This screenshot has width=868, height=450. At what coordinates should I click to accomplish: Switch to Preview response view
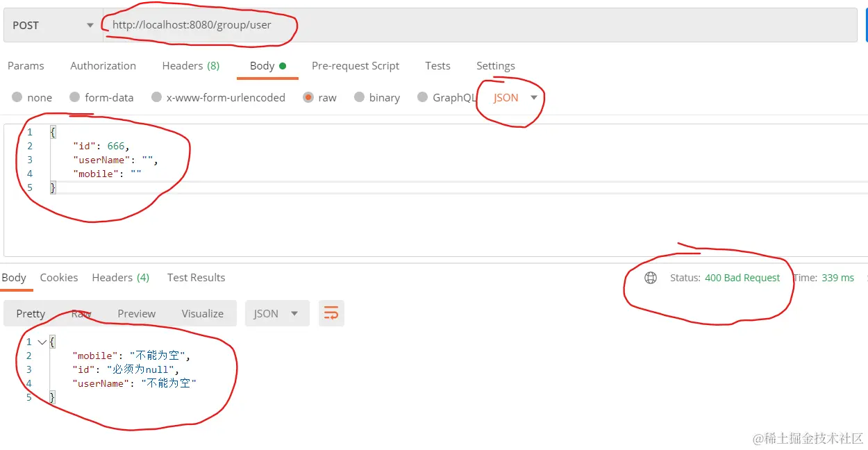(137, 314)
